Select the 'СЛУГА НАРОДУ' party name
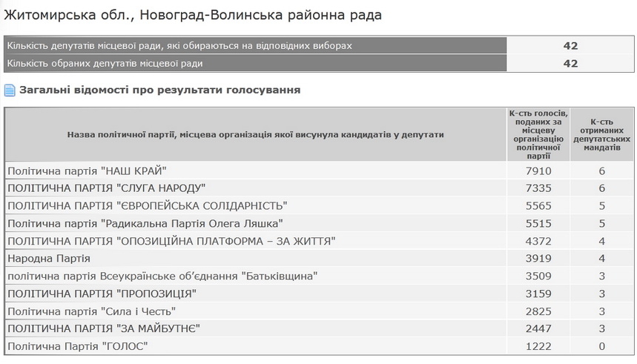This screenshot has width=637, height=364. [106, 188]
